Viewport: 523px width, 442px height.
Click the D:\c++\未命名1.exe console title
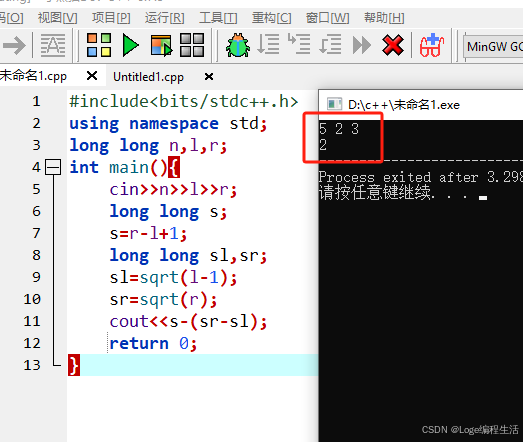[404, 105]
